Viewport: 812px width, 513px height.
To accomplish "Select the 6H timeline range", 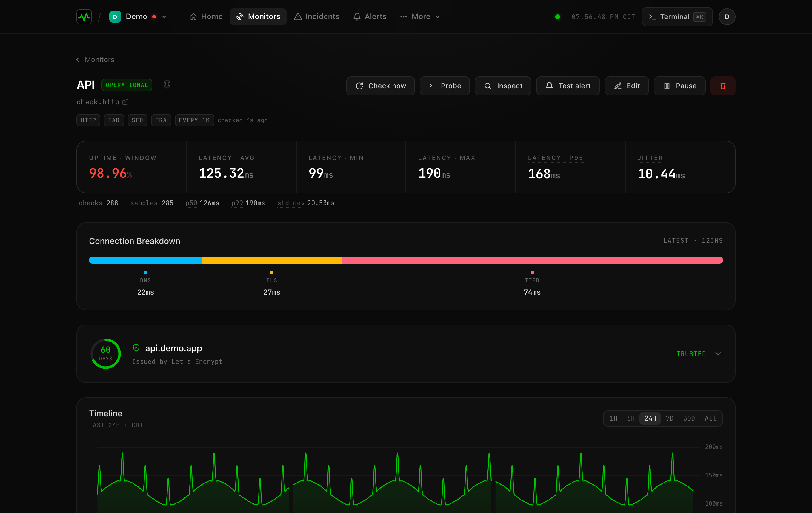I will (x=631, y=418).
